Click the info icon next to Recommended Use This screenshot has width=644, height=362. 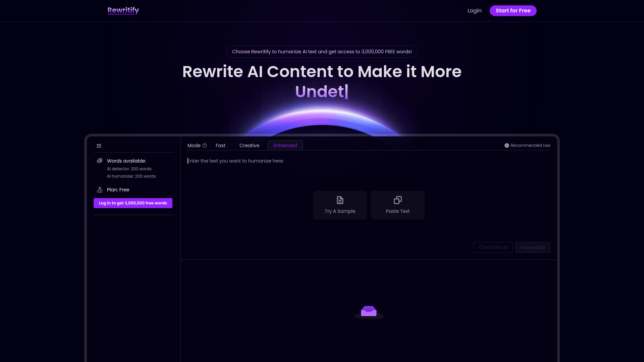point(506,145)
